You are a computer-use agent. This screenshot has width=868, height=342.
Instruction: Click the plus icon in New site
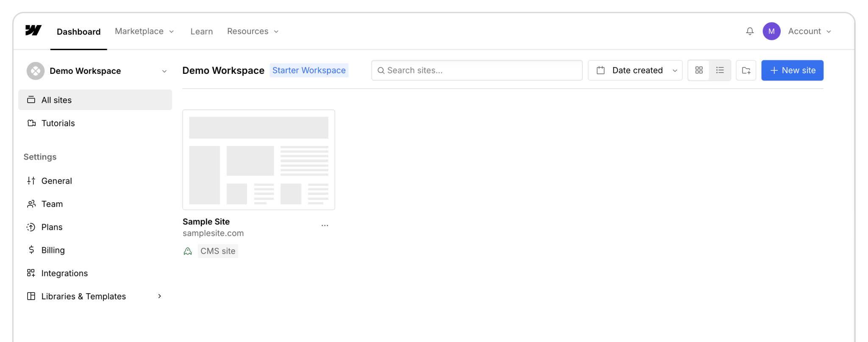774,70
